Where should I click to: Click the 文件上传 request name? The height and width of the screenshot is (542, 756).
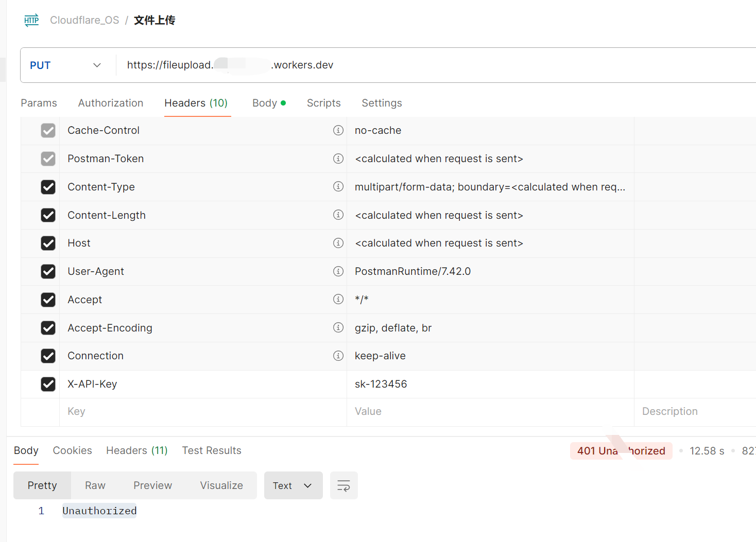154,20
